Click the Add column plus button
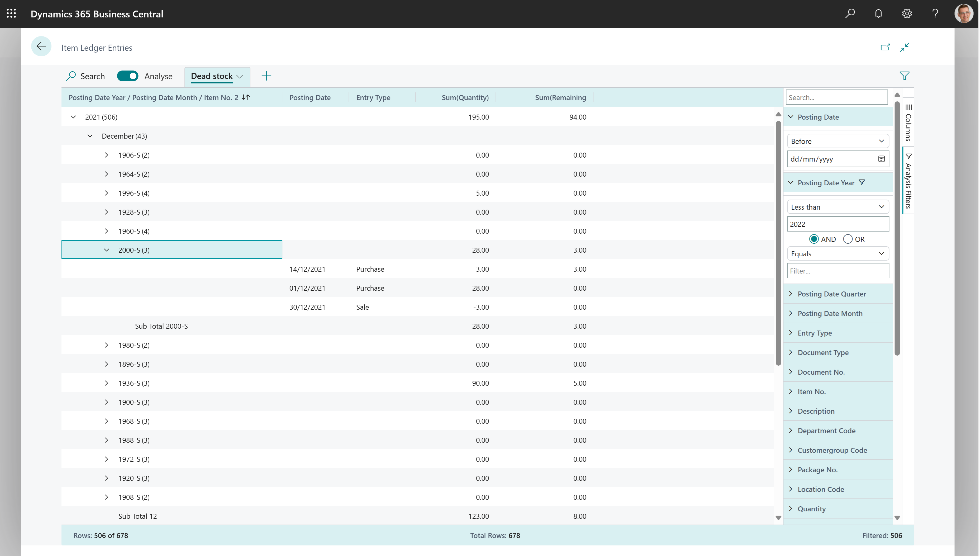The width and height of the screenshot is (980, 556). [266, 76]
